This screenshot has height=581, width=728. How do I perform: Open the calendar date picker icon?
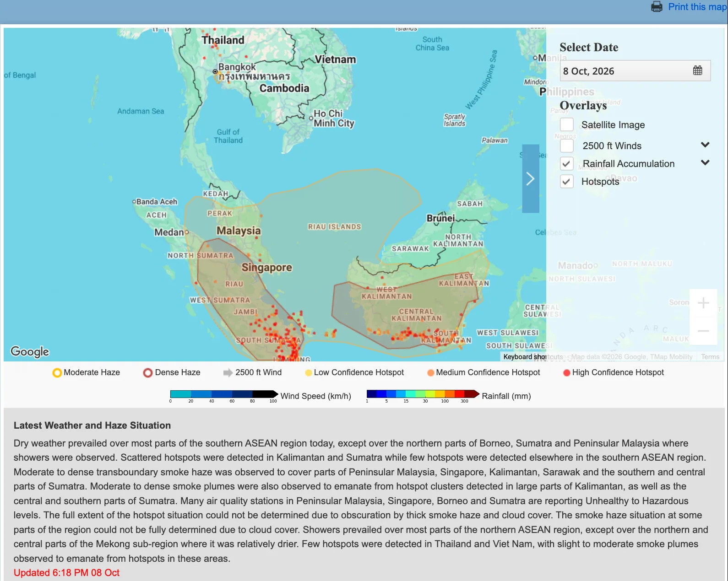click(697, 70)
